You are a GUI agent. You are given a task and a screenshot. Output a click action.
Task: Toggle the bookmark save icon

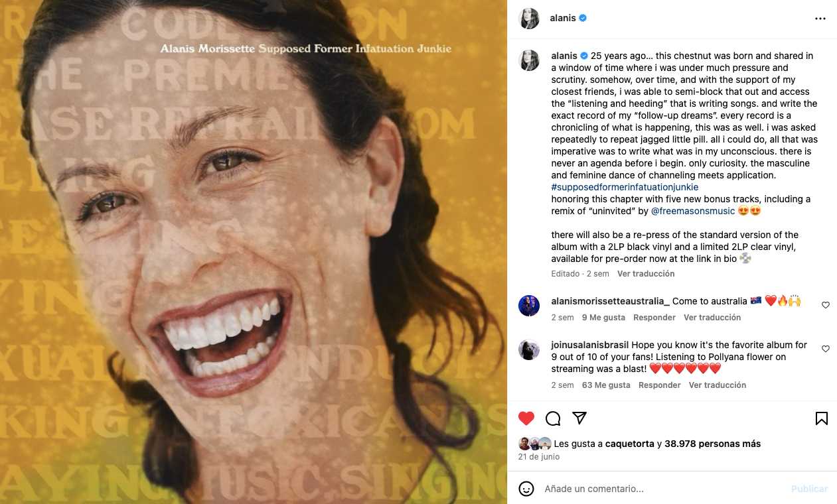[821, 418]
